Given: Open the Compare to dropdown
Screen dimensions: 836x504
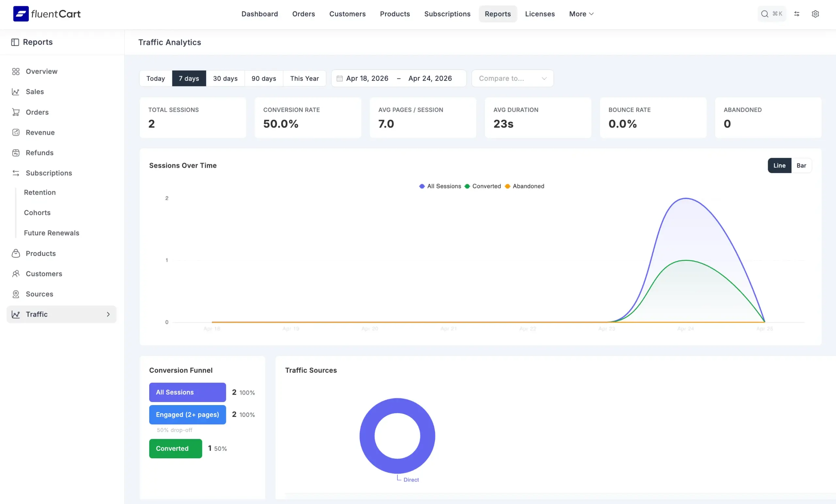Looking at the screenshot, I should (x=512, y=78).
